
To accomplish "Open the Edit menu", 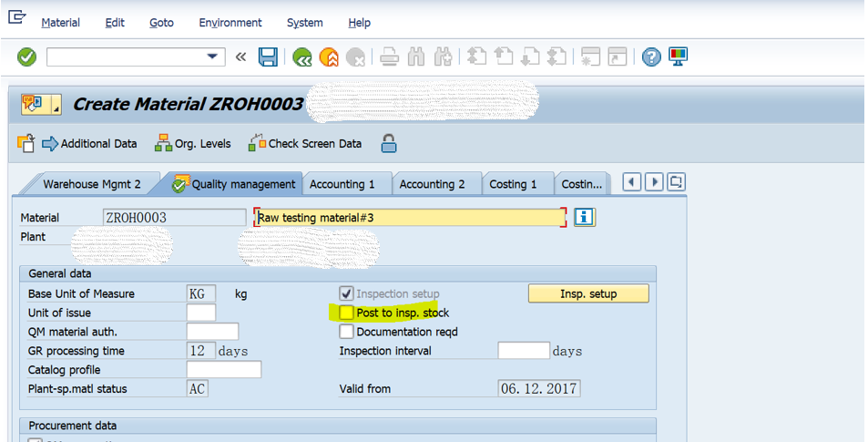I will [x=115, y=23].
